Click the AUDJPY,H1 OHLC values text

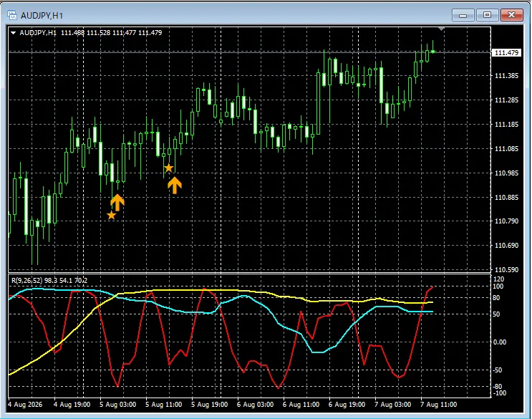[x=111, y=33]
